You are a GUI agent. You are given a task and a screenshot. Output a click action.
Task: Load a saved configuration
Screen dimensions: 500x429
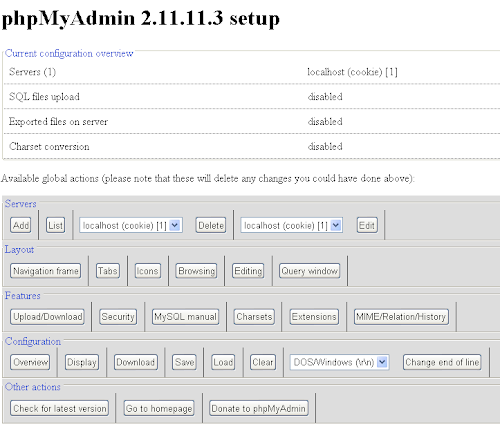pos(223,362)
